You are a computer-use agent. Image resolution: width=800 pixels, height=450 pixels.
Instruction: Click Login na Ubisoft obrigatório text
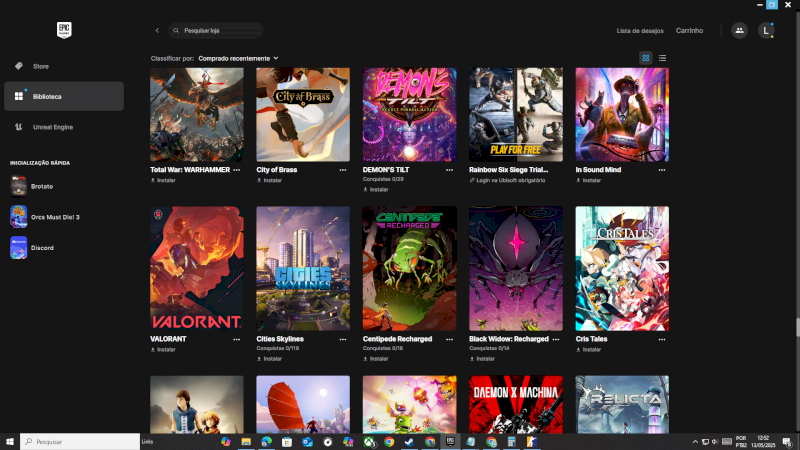pos(511,181)
